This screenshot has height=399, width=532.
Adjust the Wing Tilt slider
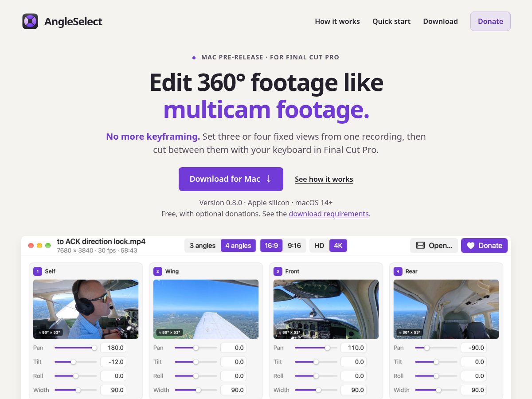(x=196, y=362)
